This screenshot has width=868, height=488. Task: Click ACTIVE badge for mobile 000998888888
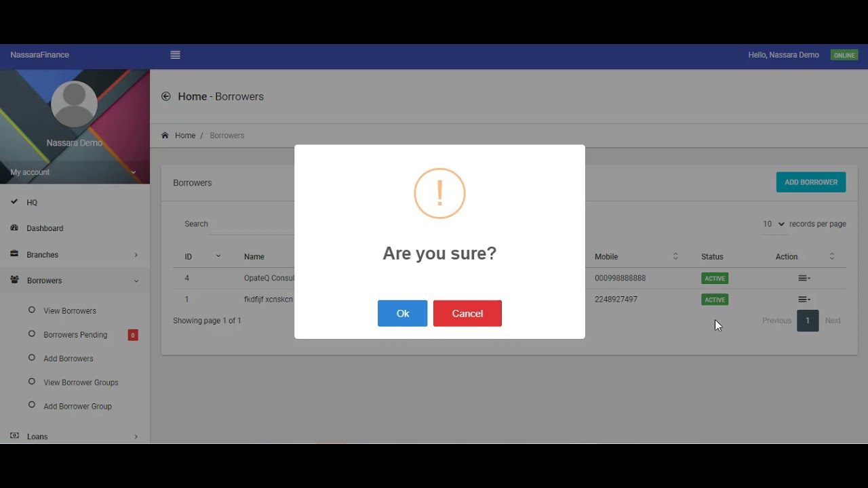tap(715, 279)
